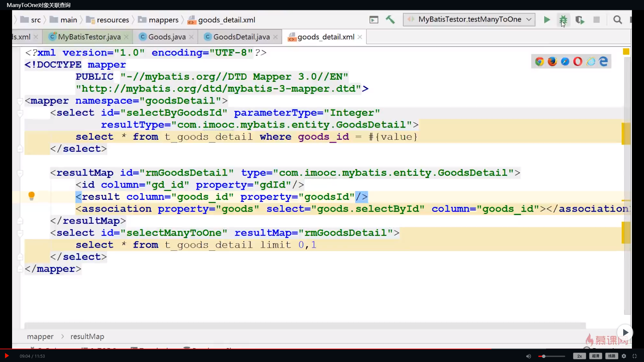The width and height of the screenshot is (644, 362).
Task: Mute the video using the speaker icon
Action: click(x=529, y=356)
